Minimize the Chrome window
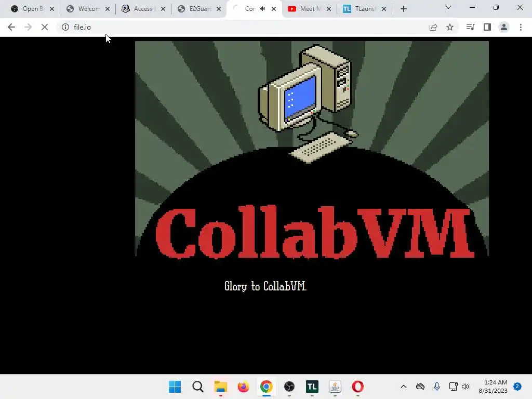 coord(472,7)
